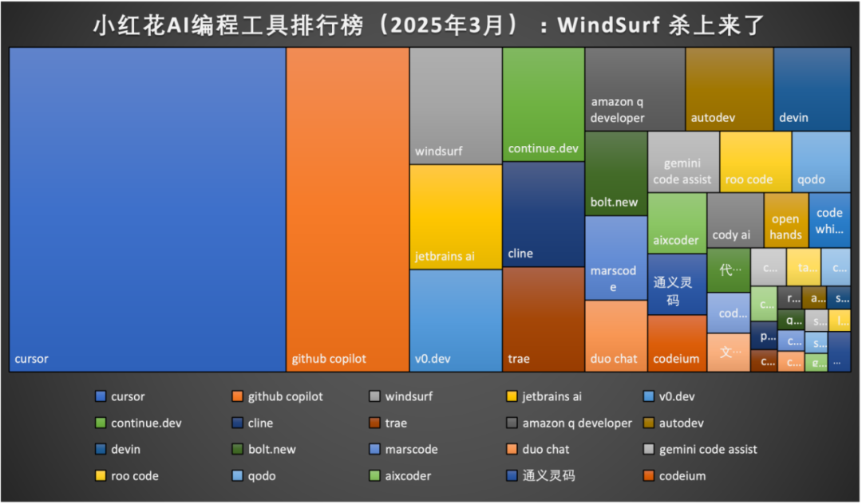Select the autodev legend swatch
This screenshot has width=862, height=504.
(649, 423)
